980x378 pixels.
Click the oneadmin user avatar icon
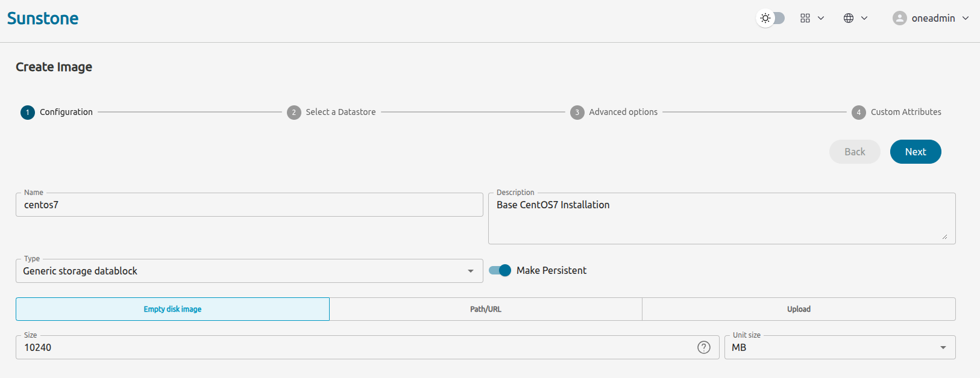pyautogui.click(x=900, y=18)
